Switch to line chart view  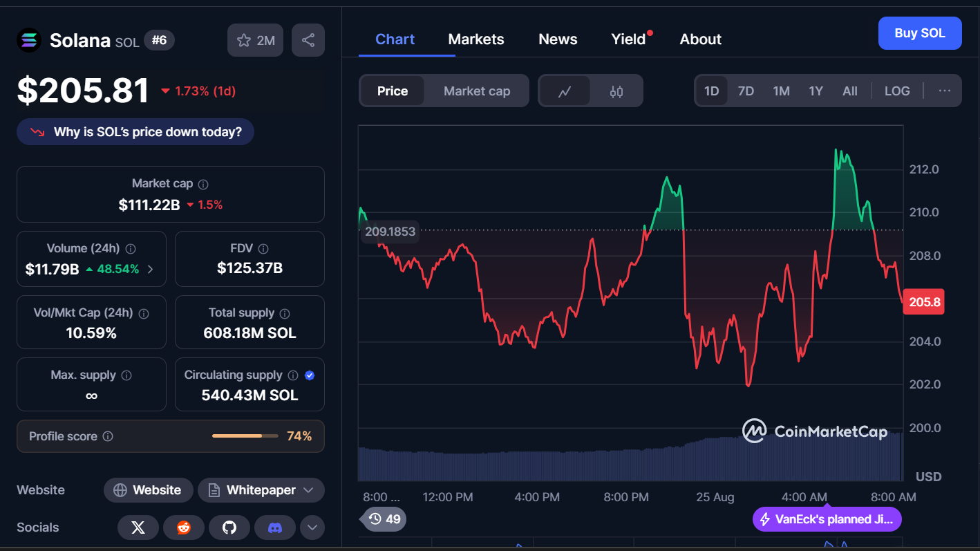[x=565, y=91]
